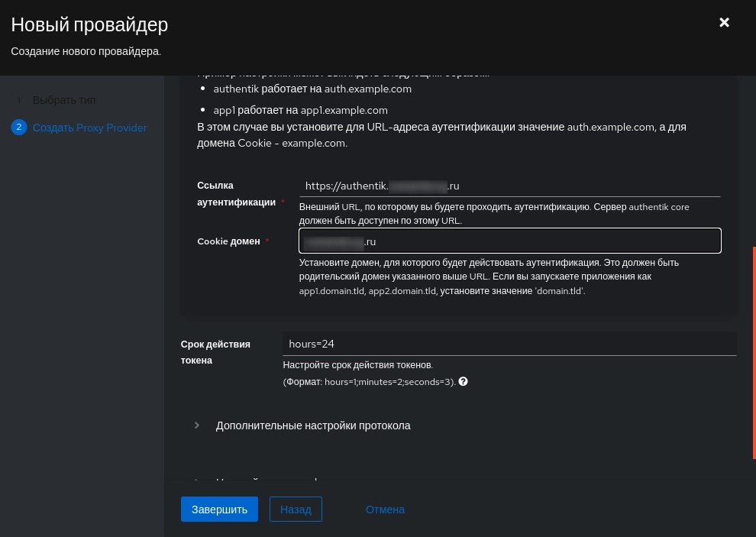The height and width of the screenshot is (537, 756).
Task: Click the Ссылка аутентификации field label
Action: coord(236,194)
